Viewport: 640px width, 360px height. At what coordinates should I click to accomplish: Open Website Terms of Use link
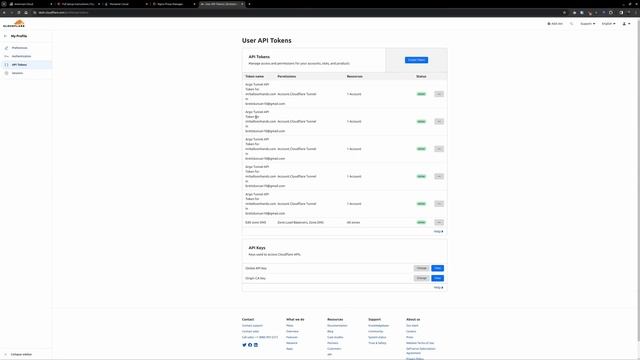420,343
